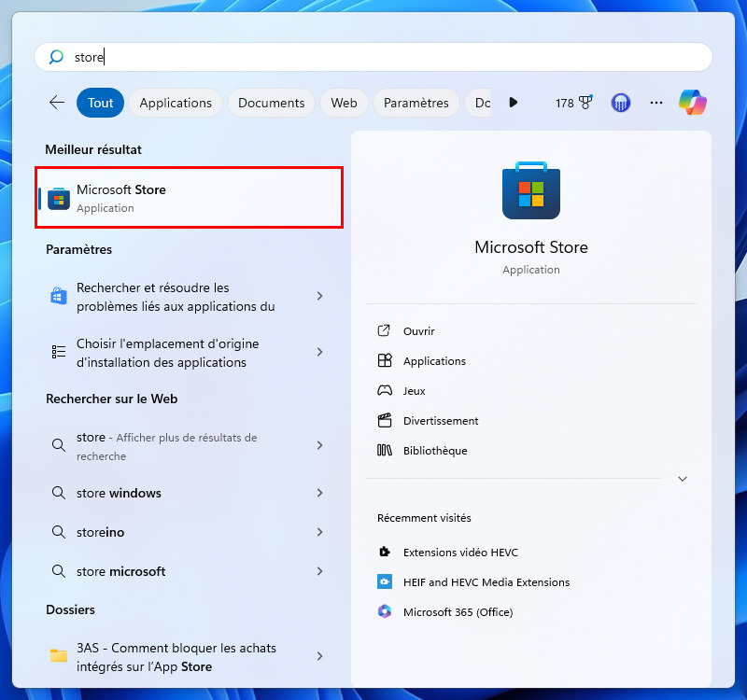Image resolution: width=747 pixels, height=700 pixels.
Task: Click the Divertissement clapperboard icon
Action: tap(385, 421)
